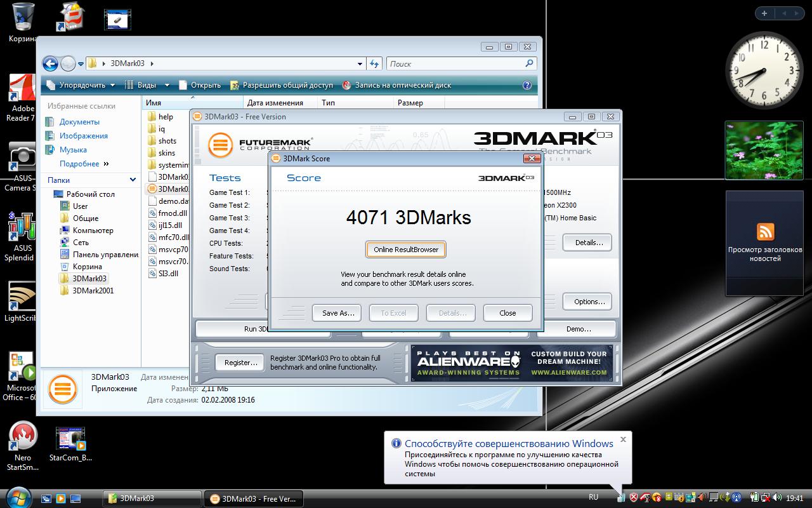The height and width of the screenshot is (508, 812).
Task: Sort files by Дата изменения column
Action: click(x=281, y=103)
